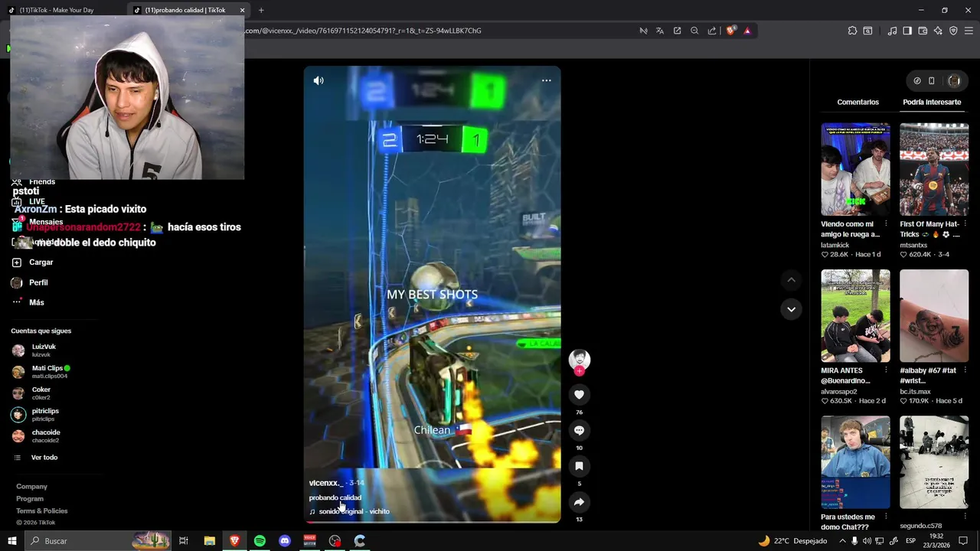Open the 'First Of Many Hat-Tricks' video thumbnail
Screen dimensions: 980x551
[934, 169]
